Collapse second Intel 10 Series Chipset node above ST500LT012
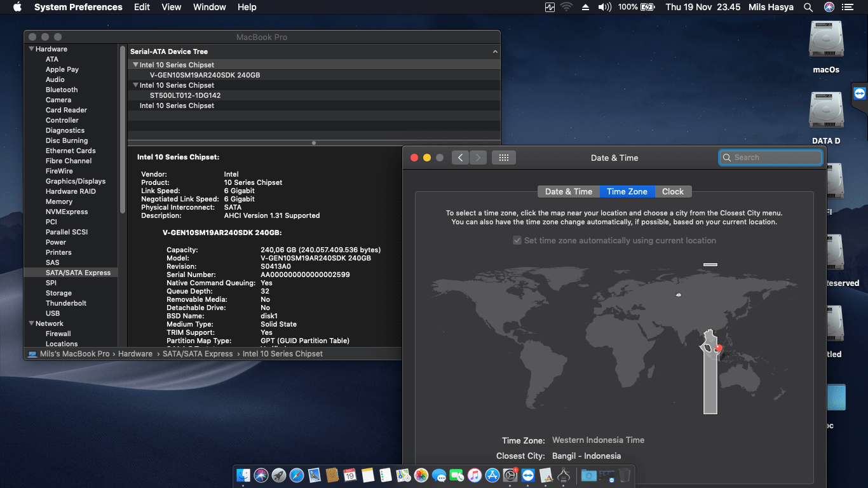The width and height of the screenshot is (868, 488). tap(135, 85)
